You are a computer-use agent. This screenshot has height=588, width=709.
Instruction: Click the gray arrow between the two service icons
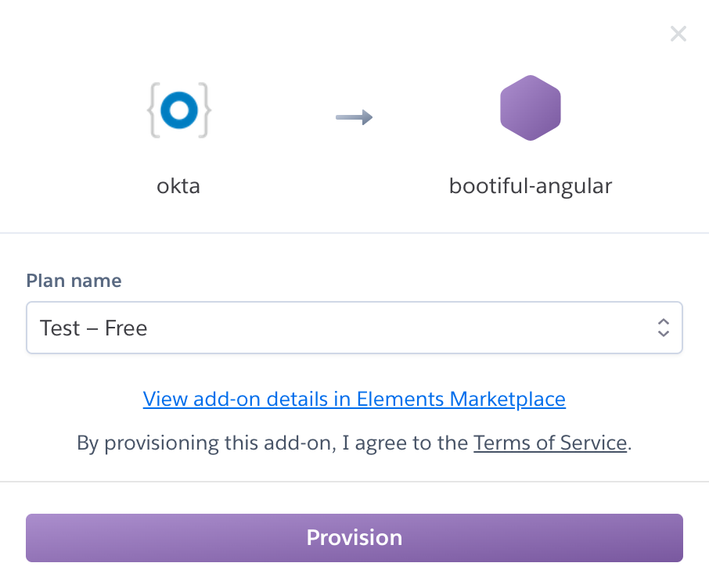pos(354,117)
